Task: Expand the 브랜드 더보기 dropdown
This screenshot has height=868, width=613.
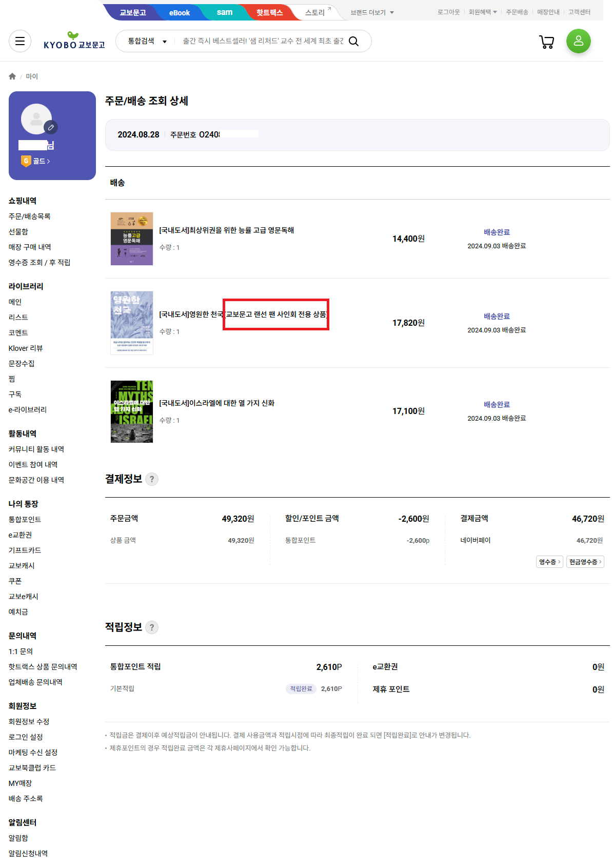Action: [x=372, y=12]
